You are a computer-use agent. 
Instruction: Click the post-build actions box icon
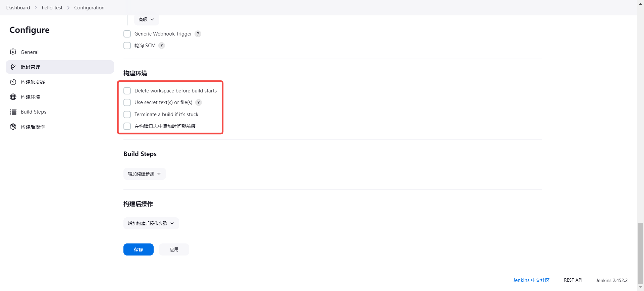click(x=13, y=127)
